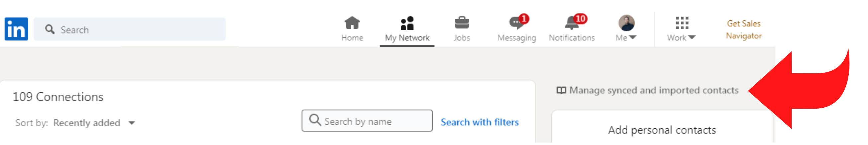Image resolution: width=868 pixels, height=145 pixels.
Task: Open the My Network people icon
Action: [x=407, y=23]
